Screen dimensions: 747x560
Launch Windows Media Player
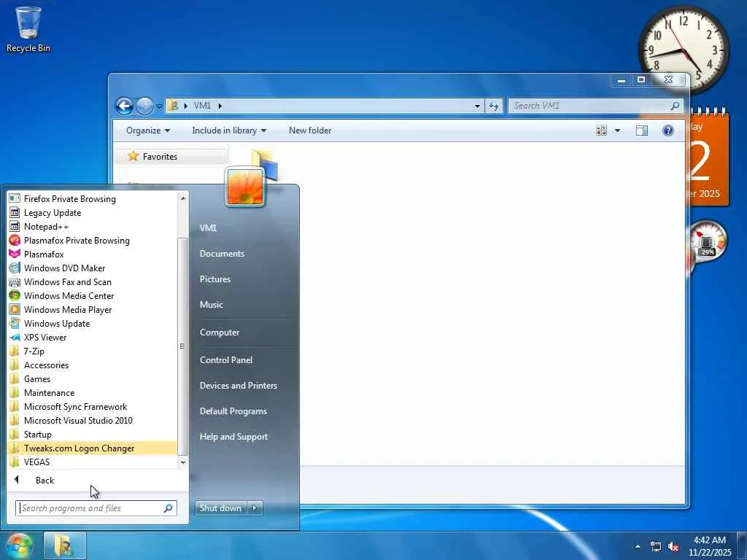coord(92,309)
